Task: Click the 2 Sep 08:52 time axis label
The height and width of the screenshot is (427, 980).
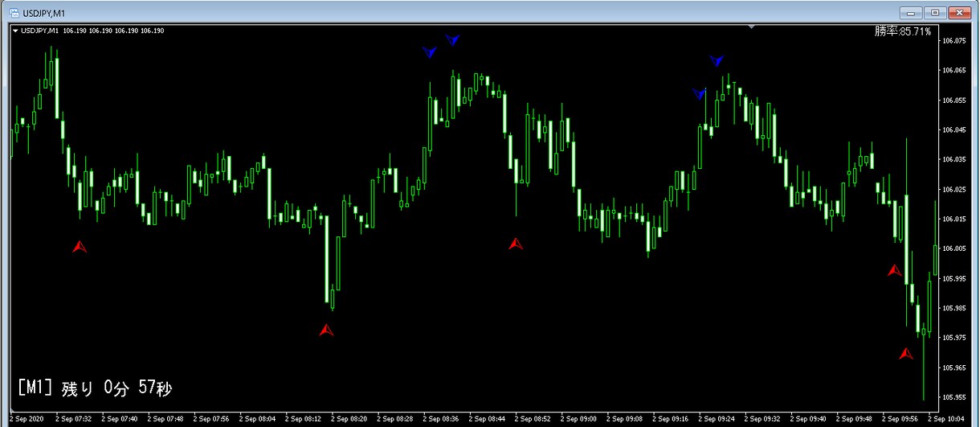Action: point(533,419)
